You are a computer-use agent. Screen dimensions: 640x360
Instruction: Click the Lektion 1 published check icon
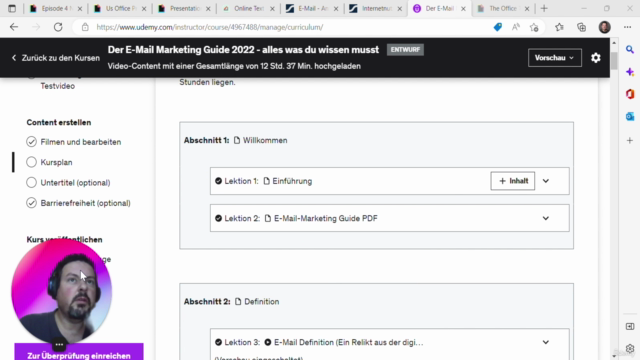[218, 181]
